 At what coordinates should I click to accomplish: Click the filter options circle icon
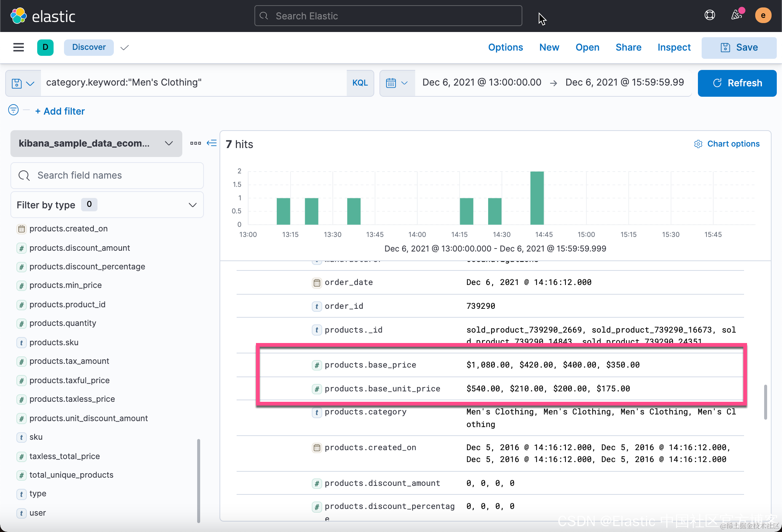pyautogui.click(x=13, y=110)
